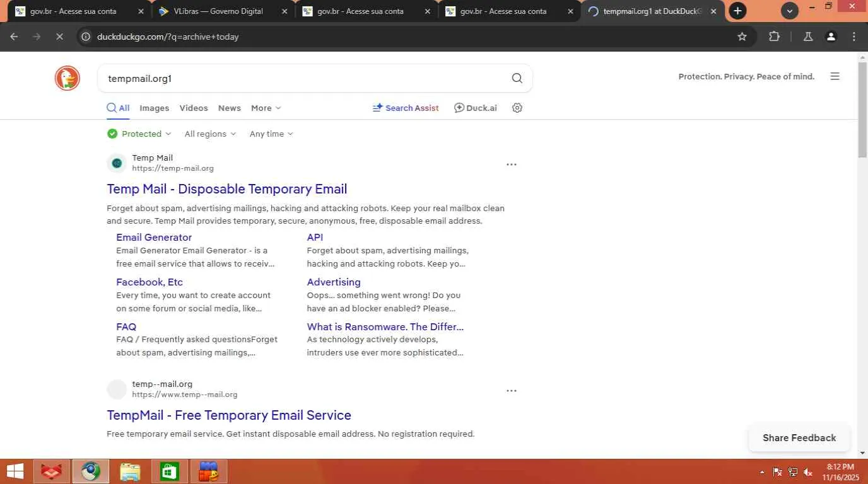The height and width of the screenshot is (484, 868).
Task: Stop loading the page
Action: pos(59,37)
